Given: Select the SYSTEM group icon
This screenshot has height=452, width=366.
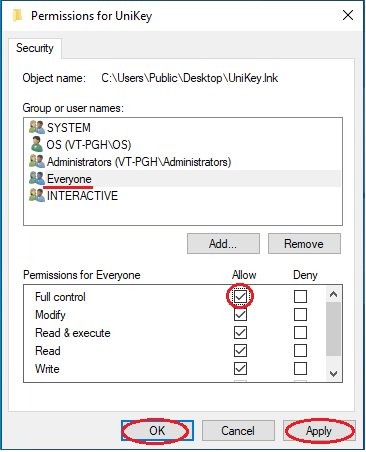Looking at the screenshot, I should point(37,127).
